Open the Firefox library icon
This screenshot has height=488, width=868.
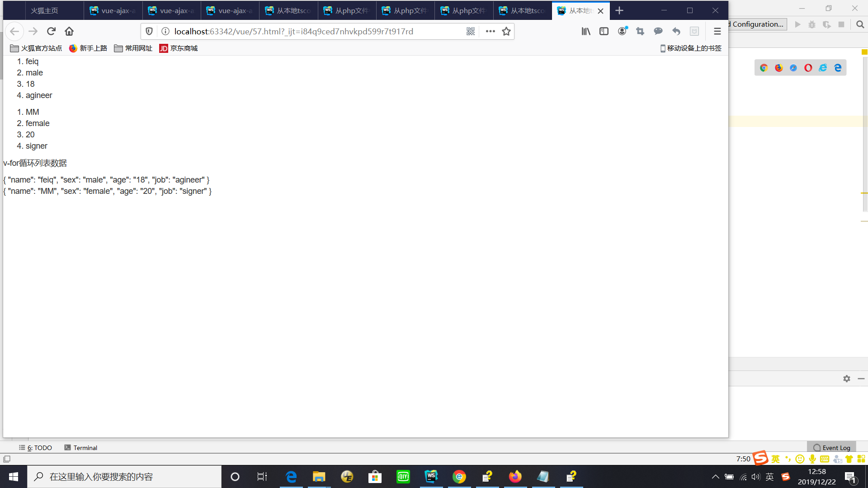click(586, 31)
